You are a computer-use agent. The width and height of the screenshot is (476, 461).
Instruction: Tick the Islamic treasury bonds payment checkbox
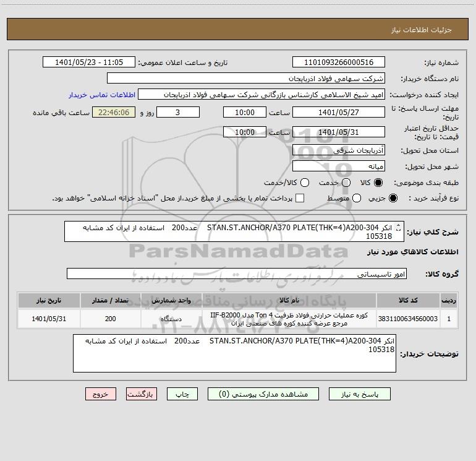point(300,198)
